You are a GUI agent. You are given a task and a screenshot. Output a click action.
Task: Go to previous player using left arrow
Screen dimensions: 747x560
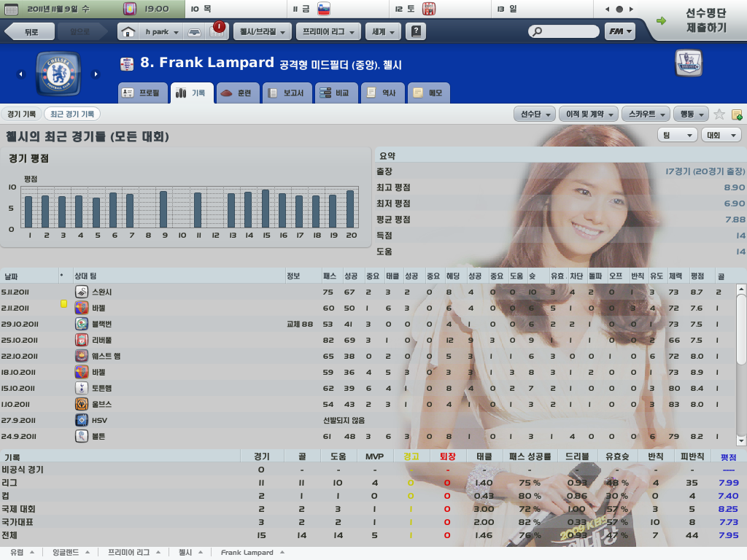(20, 74)
